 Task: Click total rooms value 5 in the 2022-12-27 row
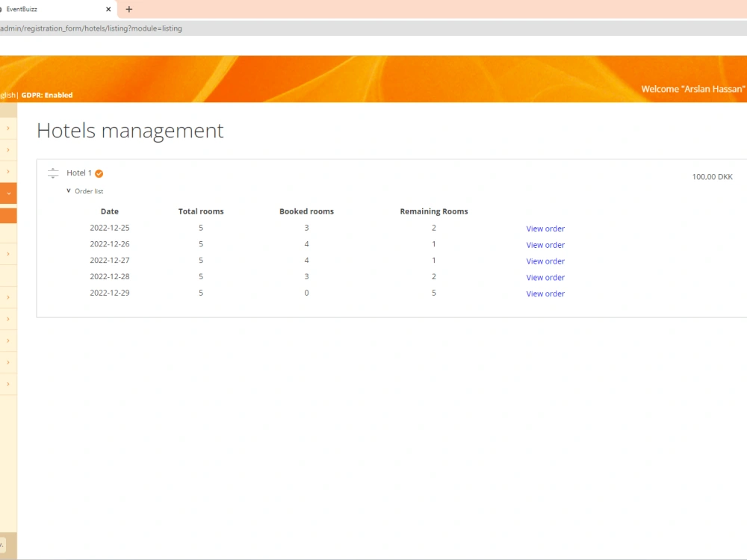click(201, 260)
